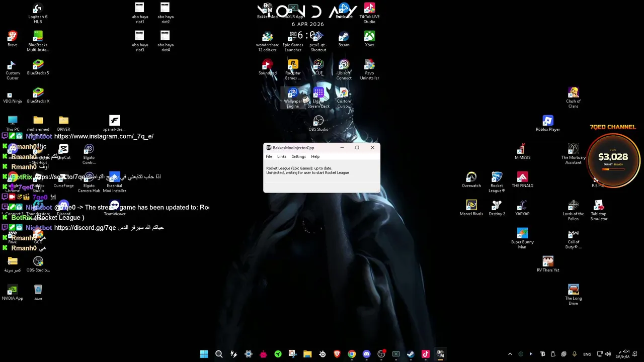Screen dimensions: 644x362
Task: Select the NVIDIA App desktop icon
Action: tap(13, 293)
